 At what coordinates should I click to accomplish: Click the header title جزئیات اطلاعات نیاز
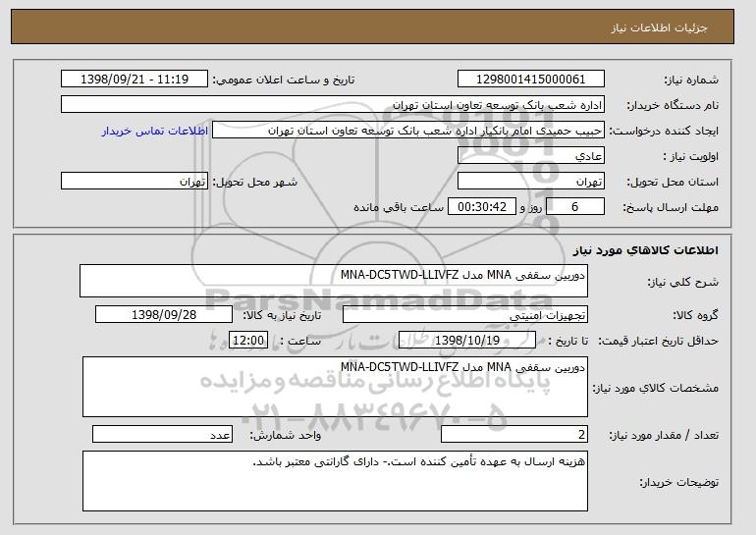coord(659,27)
